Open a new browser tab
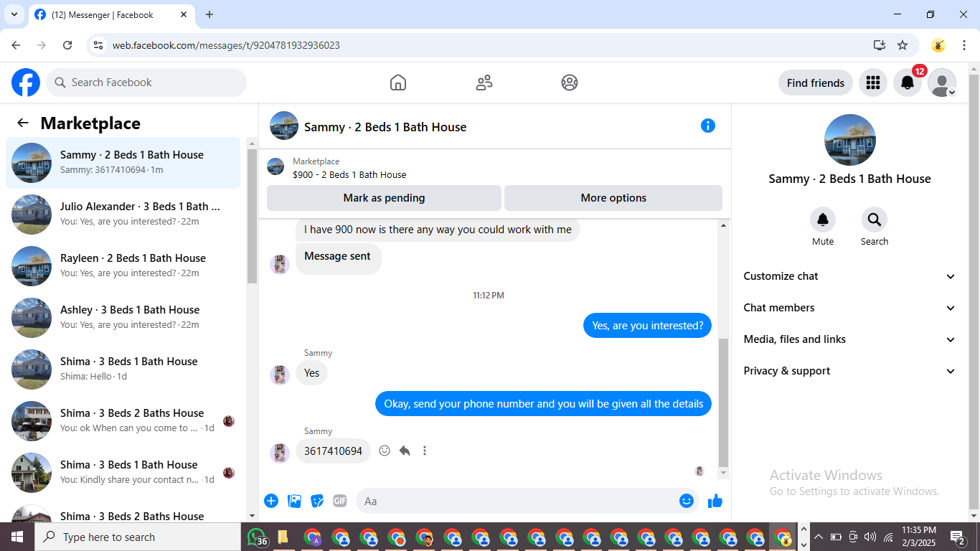This screenshot has width=980, height=551. 209,14
